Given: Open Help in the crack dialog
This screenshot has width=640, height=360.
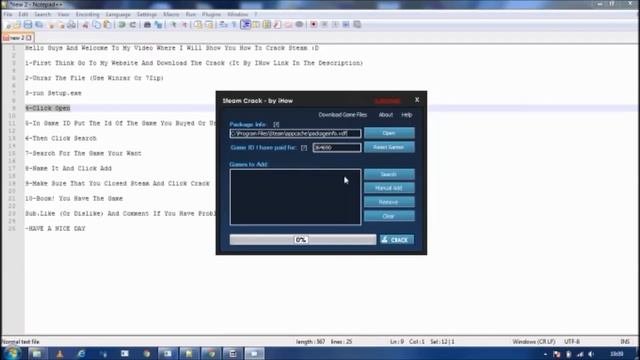Looking at the screenshot, I should click(406, 115).
